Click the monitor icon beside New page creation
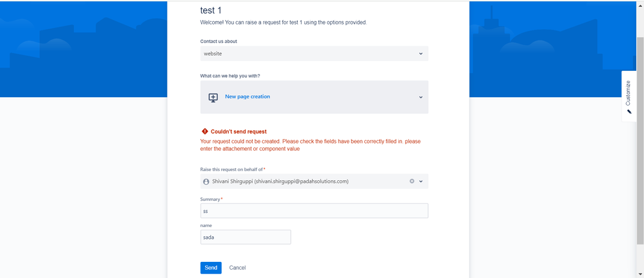Image resolution: width=644 pixels, height=278 pixels. (x=213, y=97)
